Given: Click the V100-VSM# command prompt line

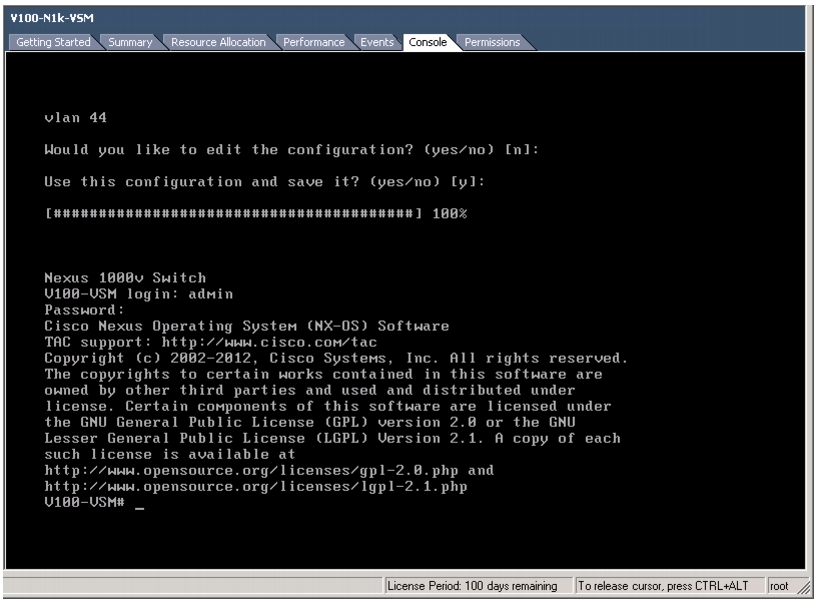Looking at the screenshot, I should click(94, 502).
